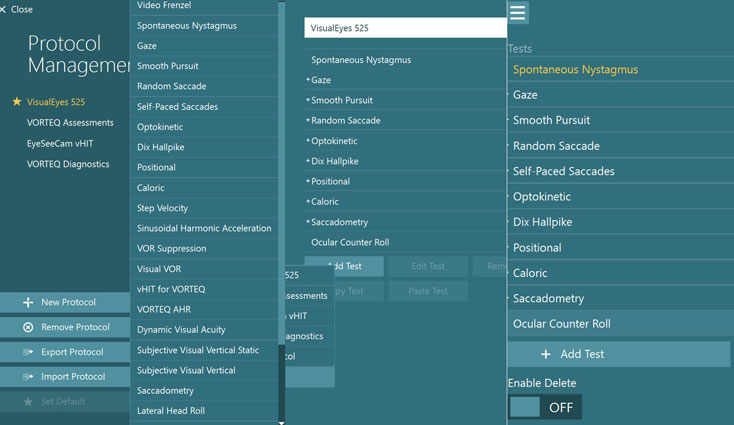Expand Positional in middle protocol list
The height and width of the screenshot is (425, 734).
[308, 181]
